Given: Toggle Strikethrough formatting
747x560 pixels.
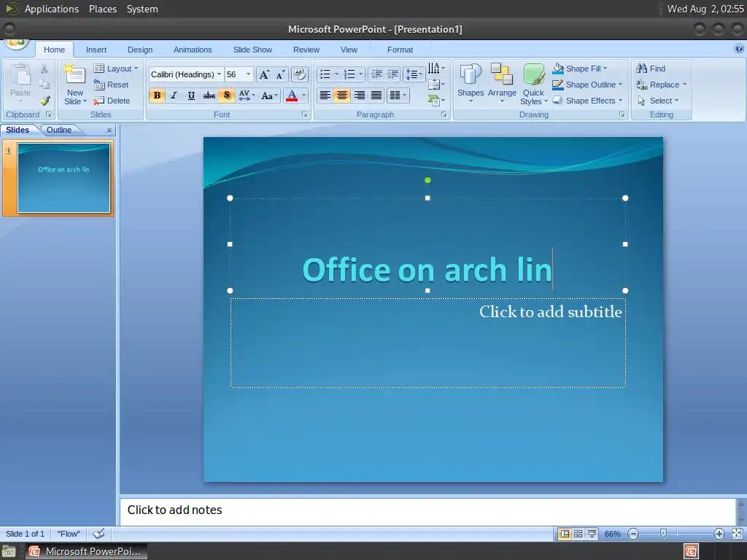Looking at the screenshot, I should tap(209, 96).
